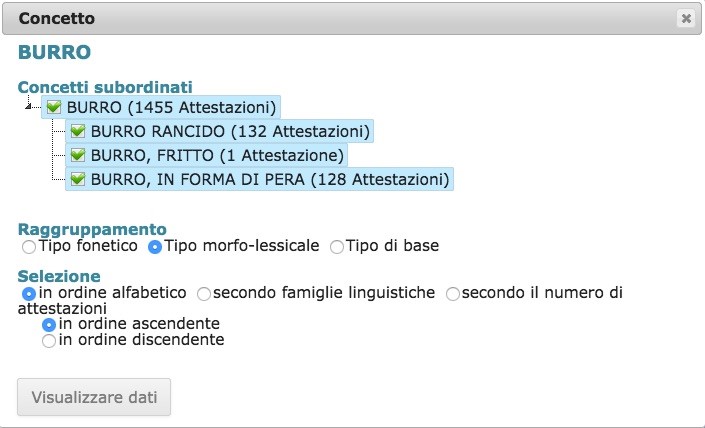
Task: Collapse the BURRO concept tree node
Action: coord(33,108)
